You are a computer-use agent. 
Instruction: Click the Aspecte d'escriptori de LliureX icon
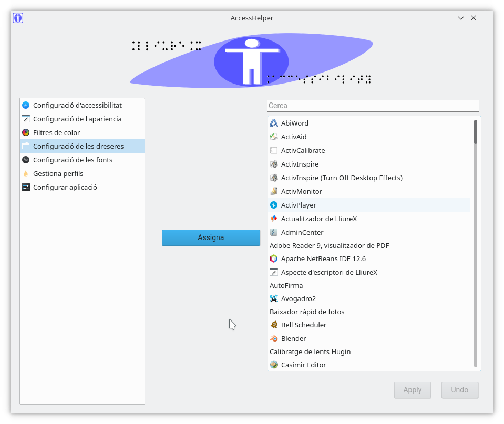click(273, 272)
